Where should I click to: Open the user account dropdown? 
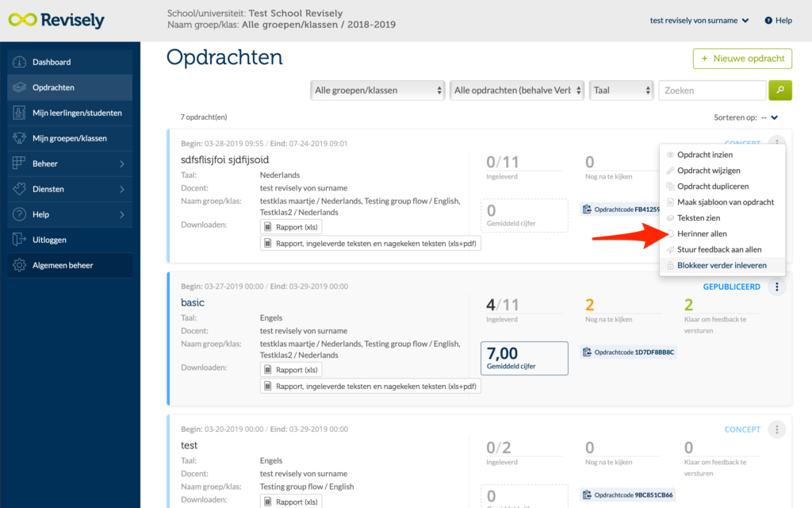coord(699,21)
